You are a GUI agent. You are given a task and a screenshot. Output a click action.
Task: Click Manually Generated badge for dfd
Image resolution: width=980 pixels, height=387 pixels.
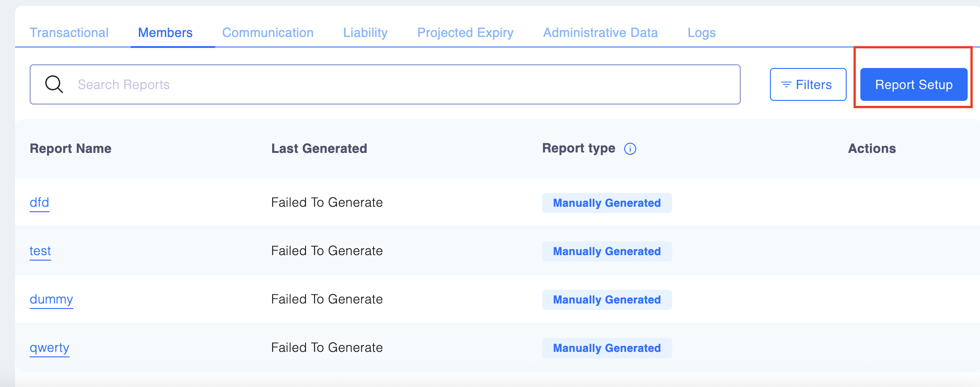point(607,203)
